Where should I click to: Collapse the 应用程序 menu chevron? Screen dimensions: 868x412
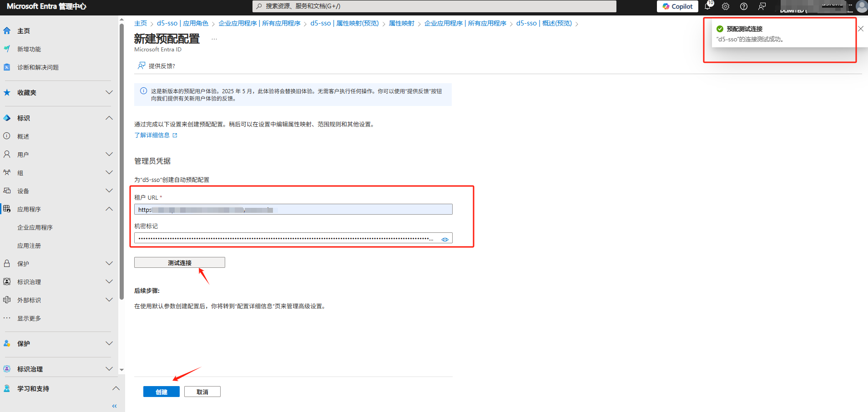tap(109, 209)
